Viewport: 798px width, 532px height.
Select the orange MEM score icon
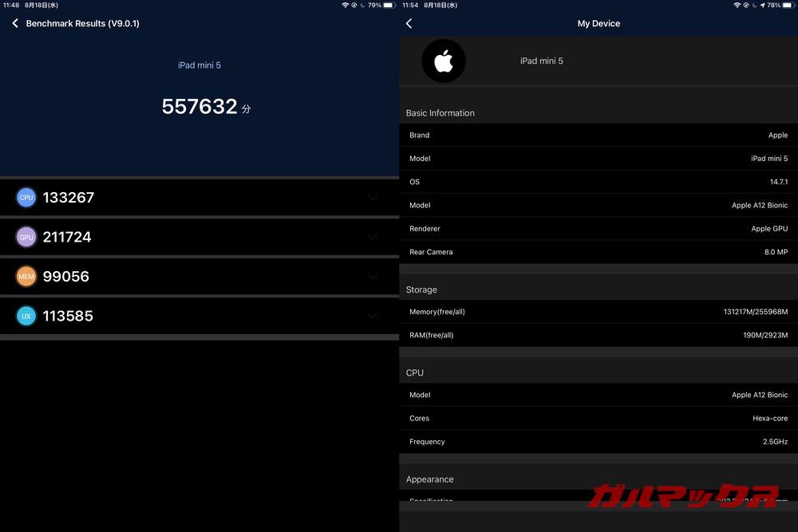tap(26, 276)
